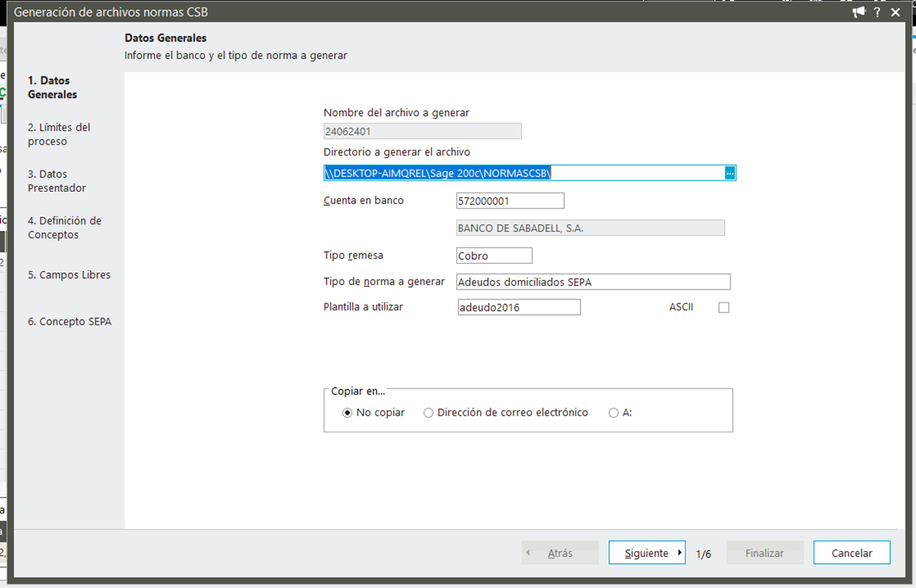916x588 pixels.
Task: Click the Atrás button
Action: (x=560, y=553)
